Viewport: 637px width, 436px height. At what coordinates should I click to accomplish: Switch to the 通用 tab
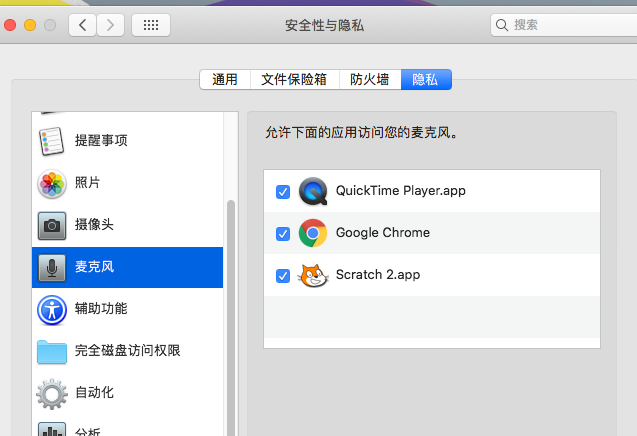tap(225, 79)
